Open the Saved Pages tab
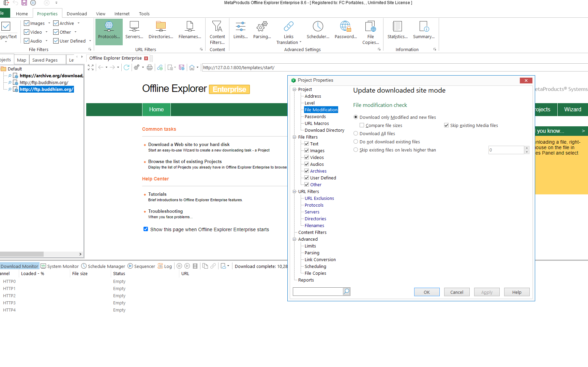 click(45, 60)
